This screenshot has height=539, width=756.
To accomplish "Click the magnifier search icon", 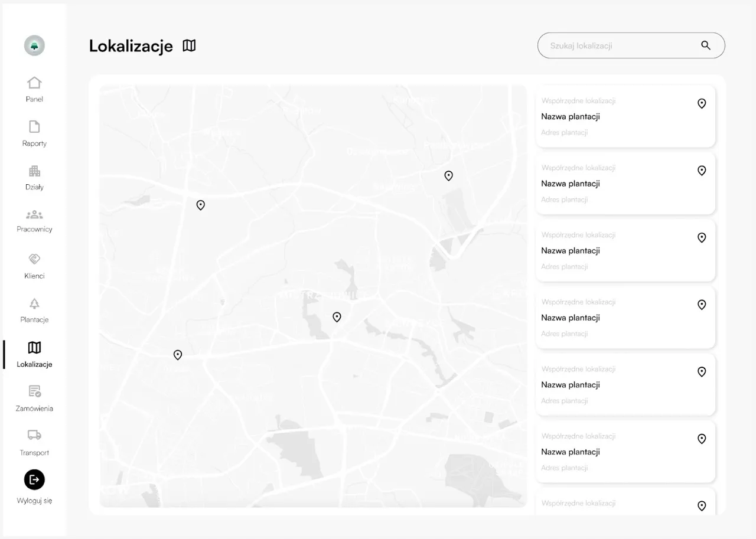I will click(706, 45).
